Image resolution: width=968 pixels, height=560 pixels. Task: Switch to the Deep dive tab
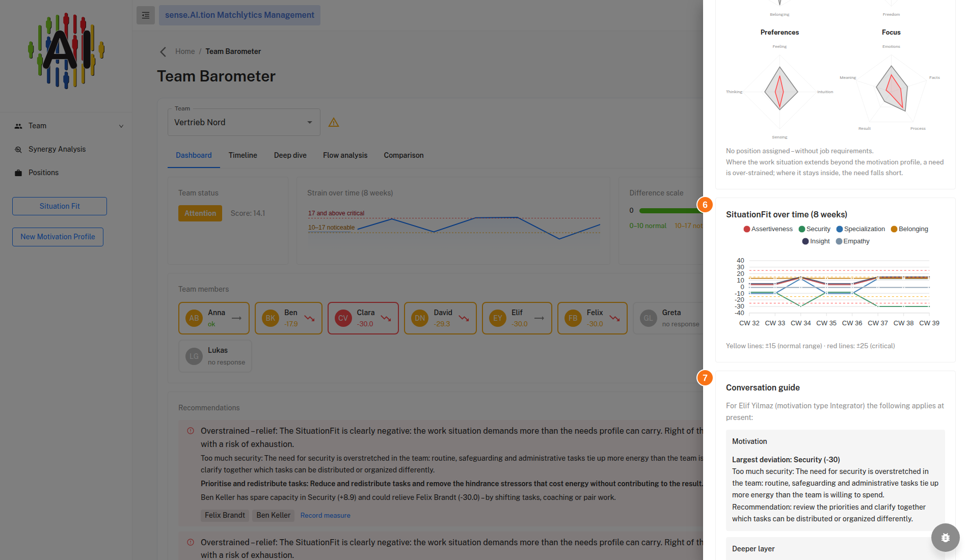coord(290,155)
